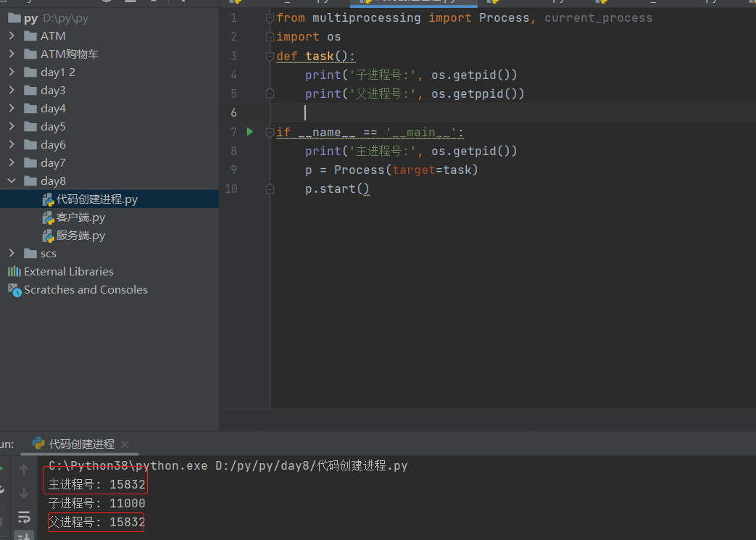The image size is (756, 540).
Task: Collapse the def task() code fold marker
Action: pyautogui.click(x=270, y=56)
